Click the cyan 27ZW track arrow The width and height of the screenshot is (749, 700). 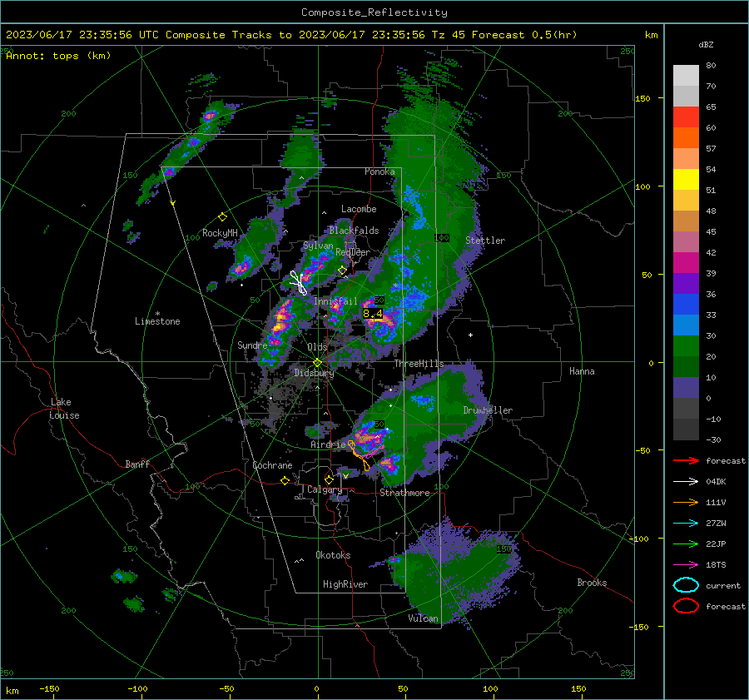pyautogui.click(x=686, y=524)
